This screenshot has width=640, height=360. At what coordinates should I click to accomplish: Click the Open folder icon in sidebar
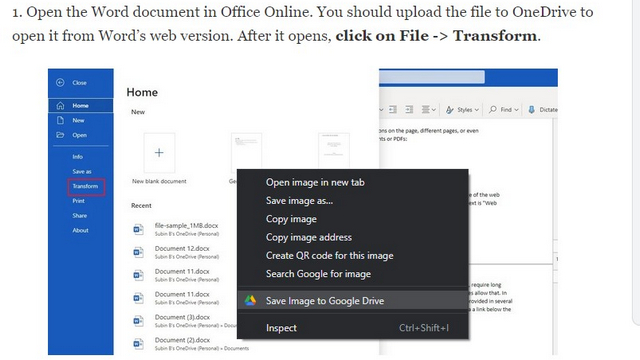(x=60, y=135)
